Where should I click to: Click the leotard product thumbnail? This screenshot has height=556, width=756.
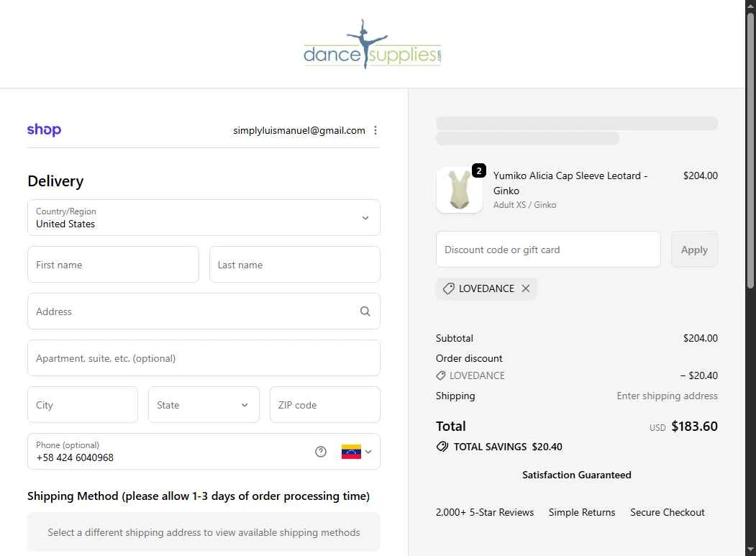[x=459, y=190]
